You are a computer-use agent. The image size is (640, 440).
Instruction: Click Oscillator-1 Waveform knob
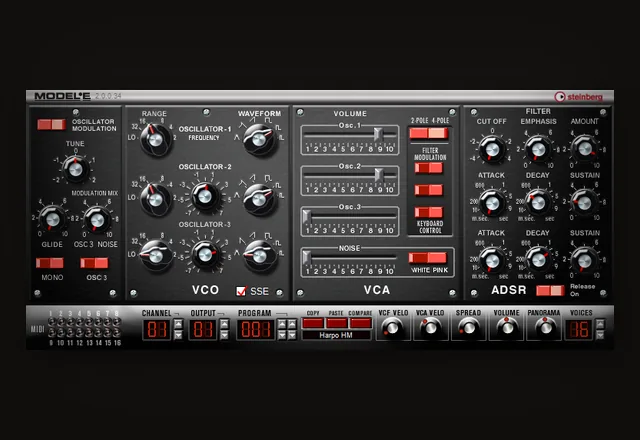(259, 140)
